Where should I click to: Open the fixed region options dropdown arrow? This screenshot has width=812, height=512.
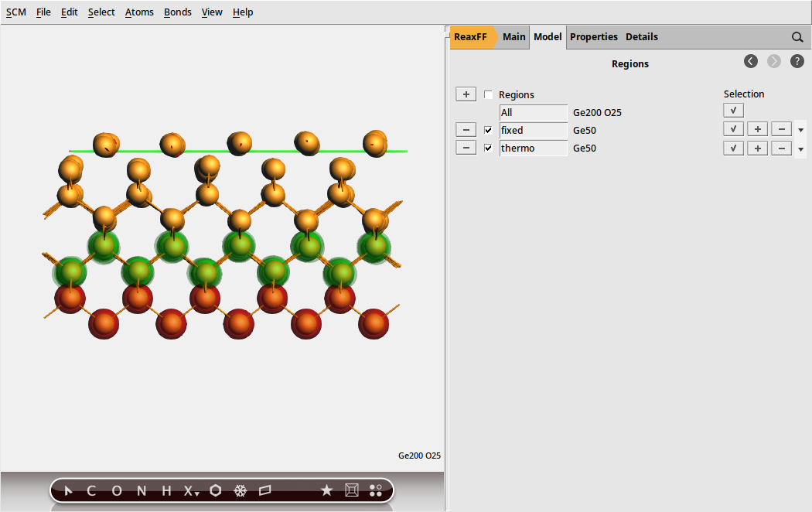point(800,131)
